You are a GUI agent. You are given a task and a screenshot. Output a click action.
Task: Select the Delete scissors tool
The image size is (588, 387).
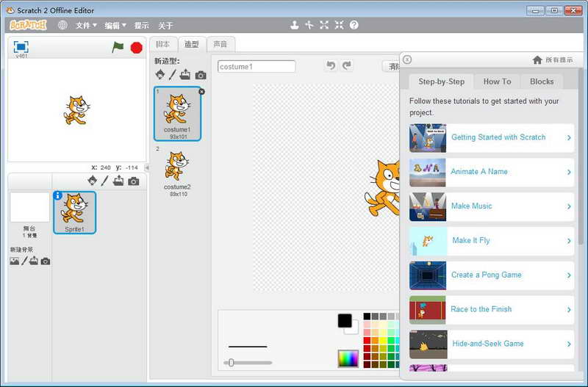309,25
